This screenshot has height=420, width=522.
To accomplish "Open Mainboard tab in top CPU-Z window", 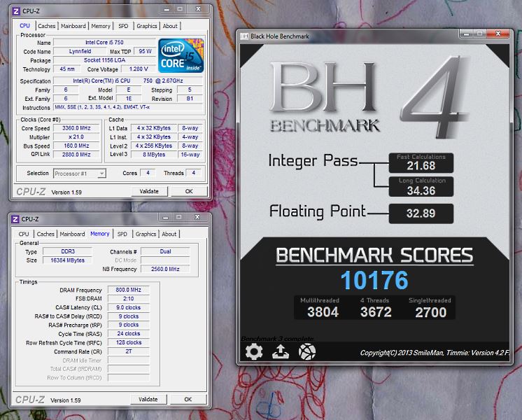I will click(73, 26).
